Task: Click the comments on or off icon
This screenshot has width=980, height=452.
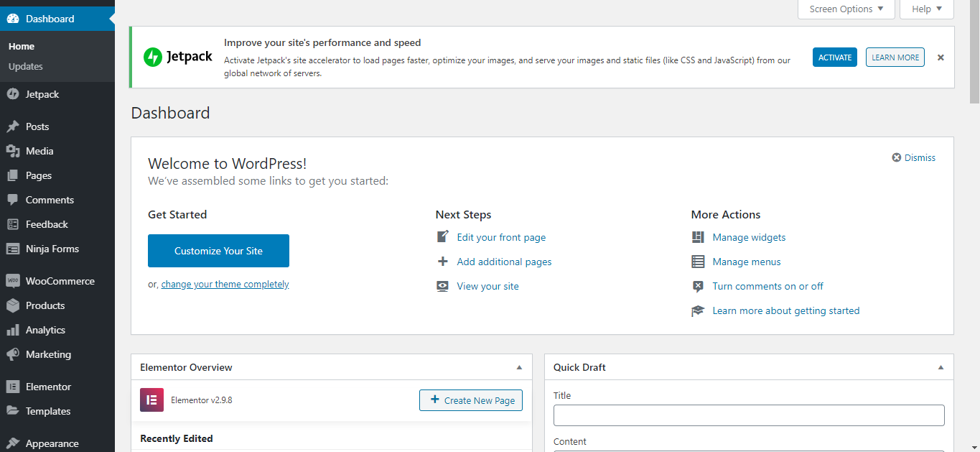Action: tap(698, 286)
